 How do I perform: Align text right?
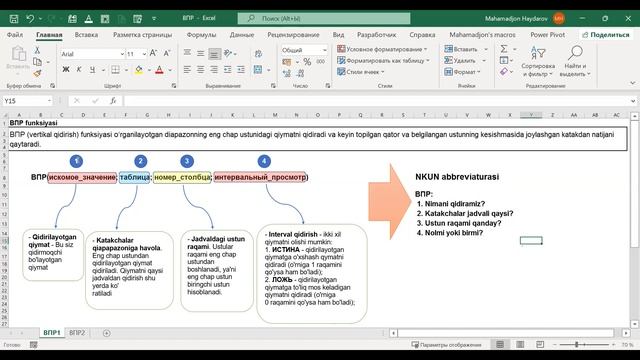(x=214, y=70)
